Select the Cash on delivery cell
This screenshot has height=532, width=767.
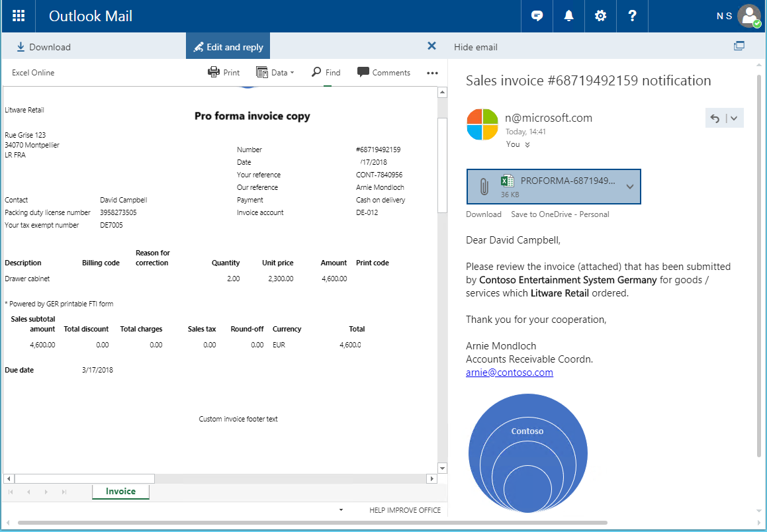381,200
